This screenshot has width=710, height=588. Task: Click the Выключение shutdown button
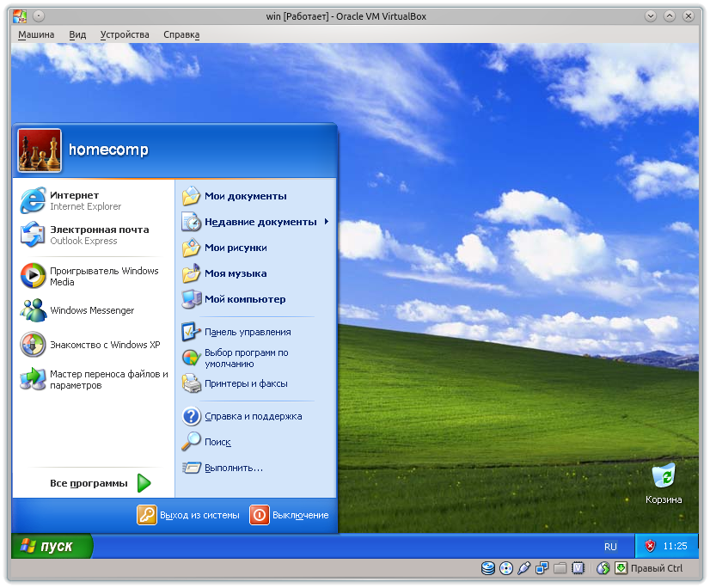[290, 515]
